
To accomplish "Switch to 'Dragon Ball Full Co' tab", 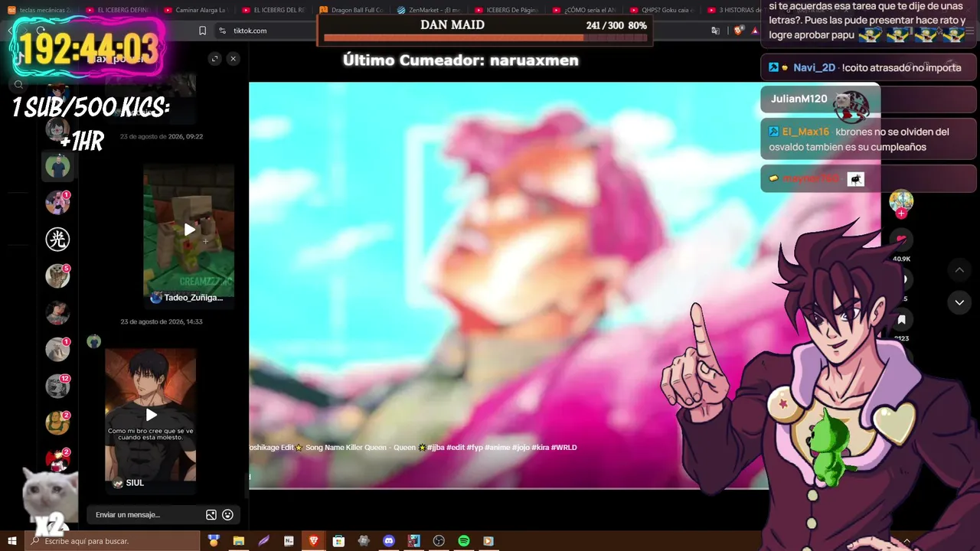I will coord(351,10).
